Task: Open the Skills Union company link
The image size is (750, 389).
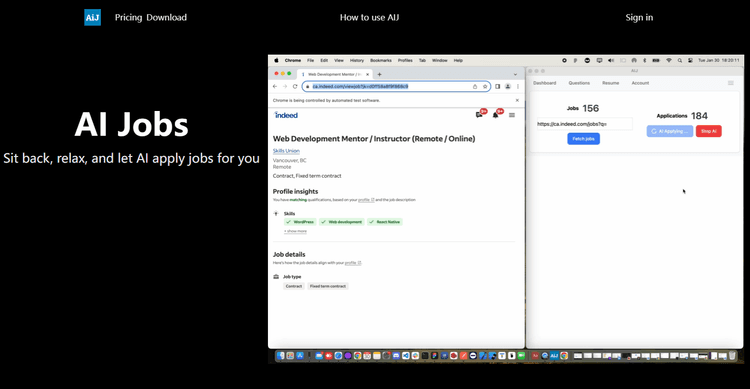Action: click(286, 151)
